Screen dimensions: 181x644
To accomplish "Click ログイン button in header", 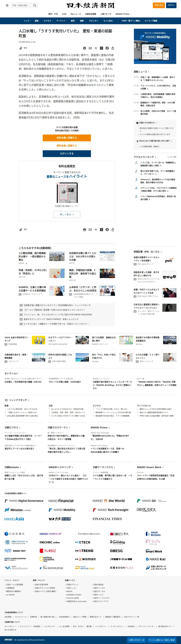I will (171, 5).
